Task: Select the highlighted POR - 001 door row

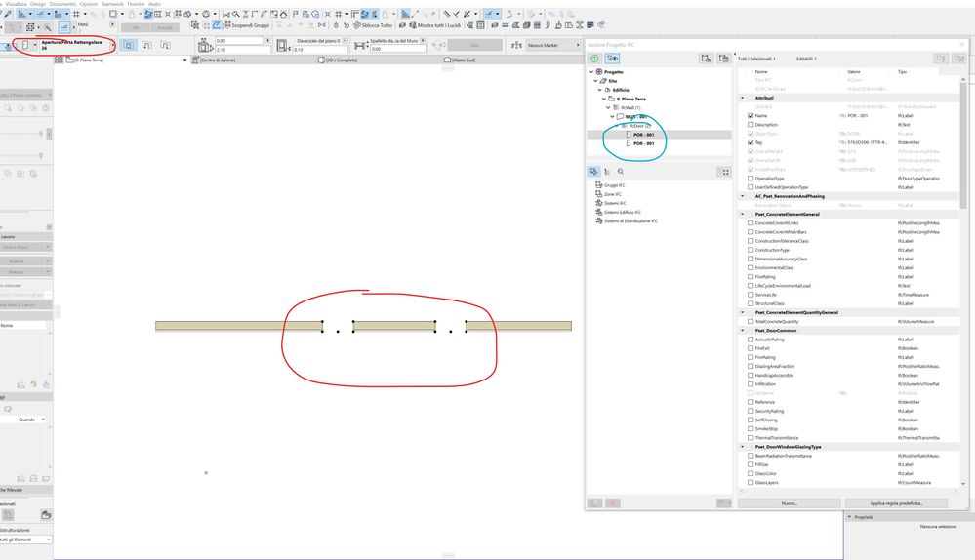Action: coord(659,135)
